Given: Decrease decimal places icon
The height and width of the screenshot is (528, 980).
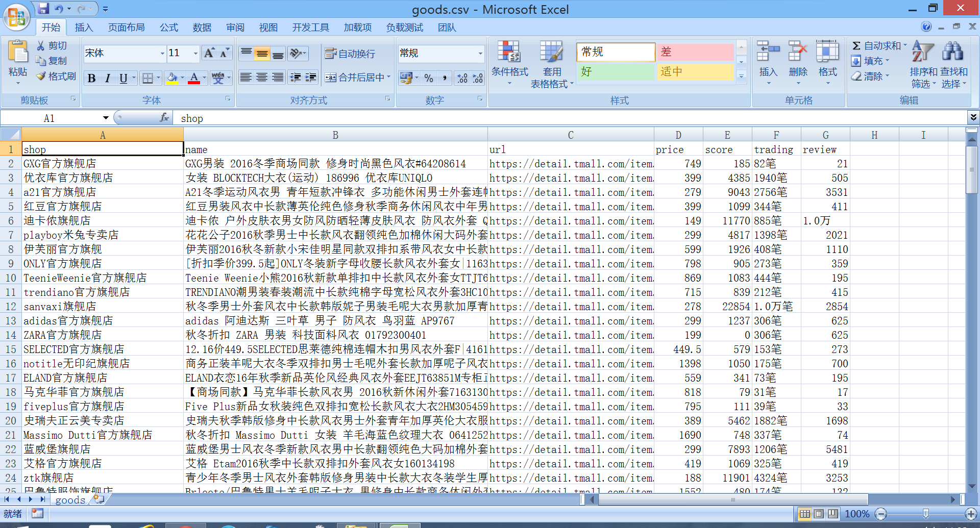Looking at the screenshot, I should 478,78.
